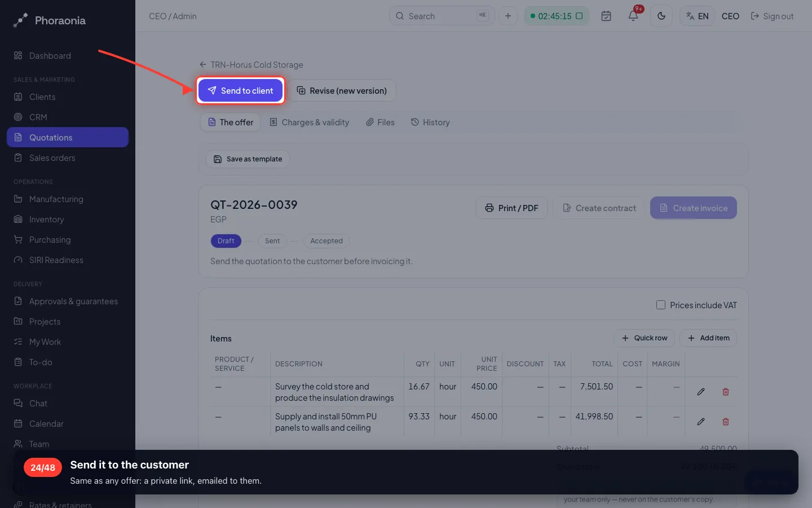The height and width of the screenshot is (508, 812).
Task: Open Clients in the sidebar
Action: (68, 97)
